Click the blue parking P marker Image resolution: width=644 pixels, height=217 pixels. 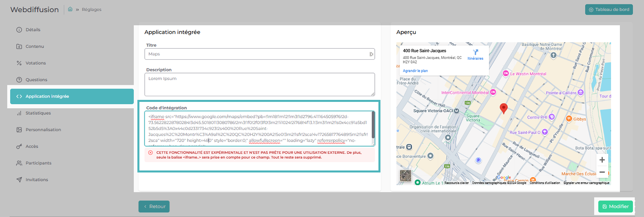478,160
